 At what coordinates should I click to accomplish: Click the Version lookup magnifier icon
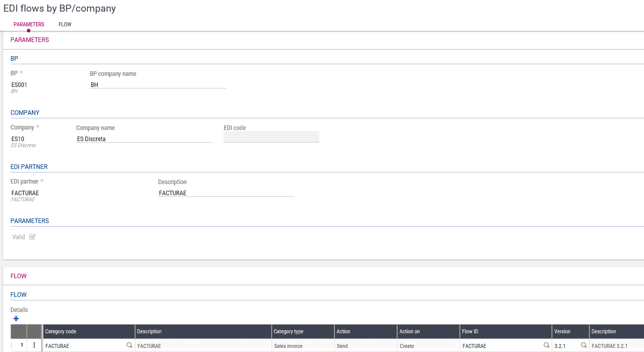pos(583,345)
